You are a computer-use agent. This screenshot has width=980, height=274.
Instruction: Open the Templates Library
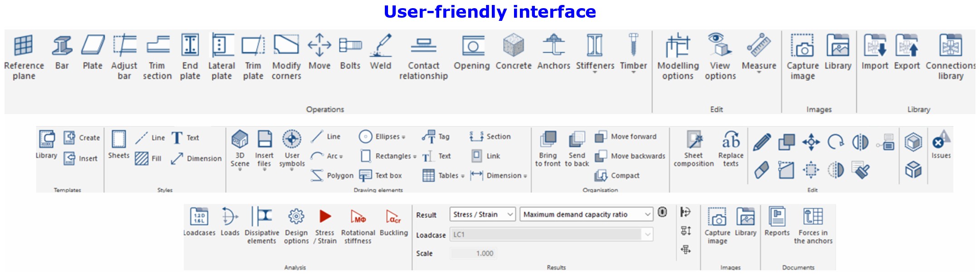(47, 145)
